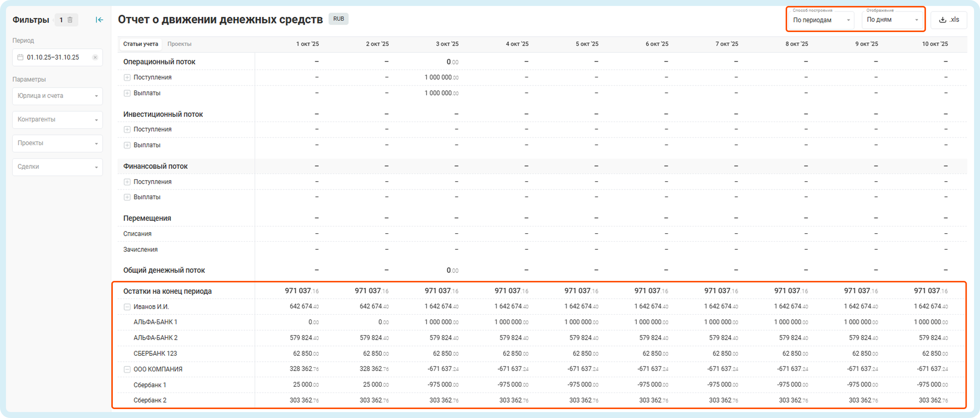Click calendar icon in period field

[x=20, y=57]
